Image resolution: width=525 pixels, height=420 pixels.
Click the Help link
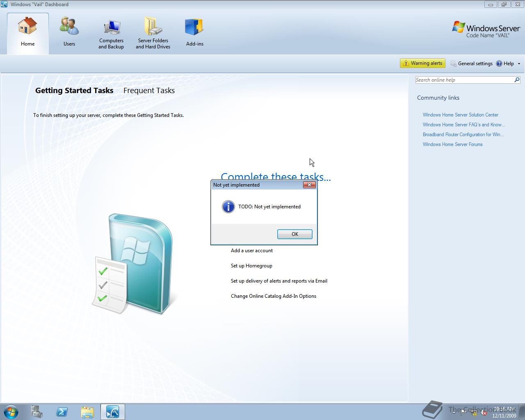click(505, 64)
